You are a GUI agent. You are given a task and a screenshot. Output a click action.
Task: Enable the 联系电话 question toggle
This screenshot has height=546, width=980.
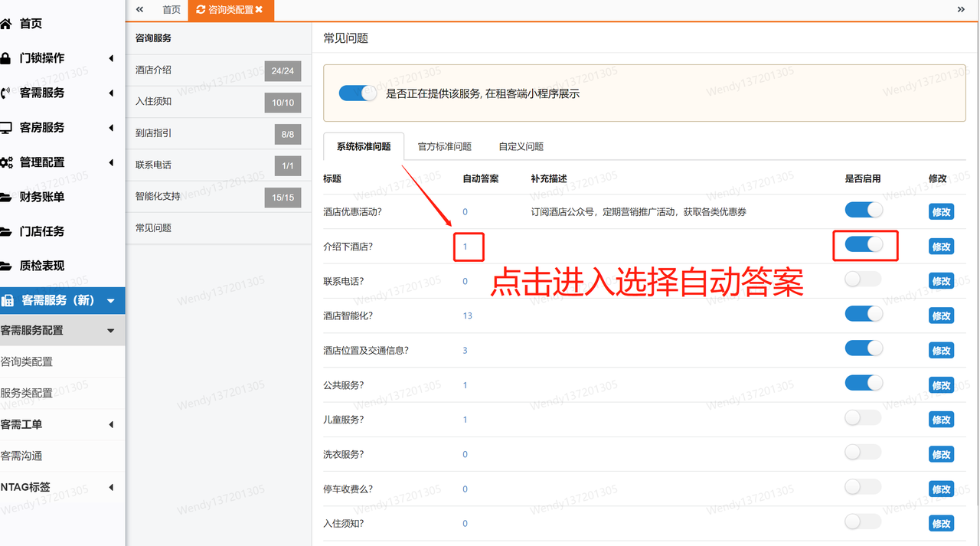pyautogui.click(x=862, y=280)
